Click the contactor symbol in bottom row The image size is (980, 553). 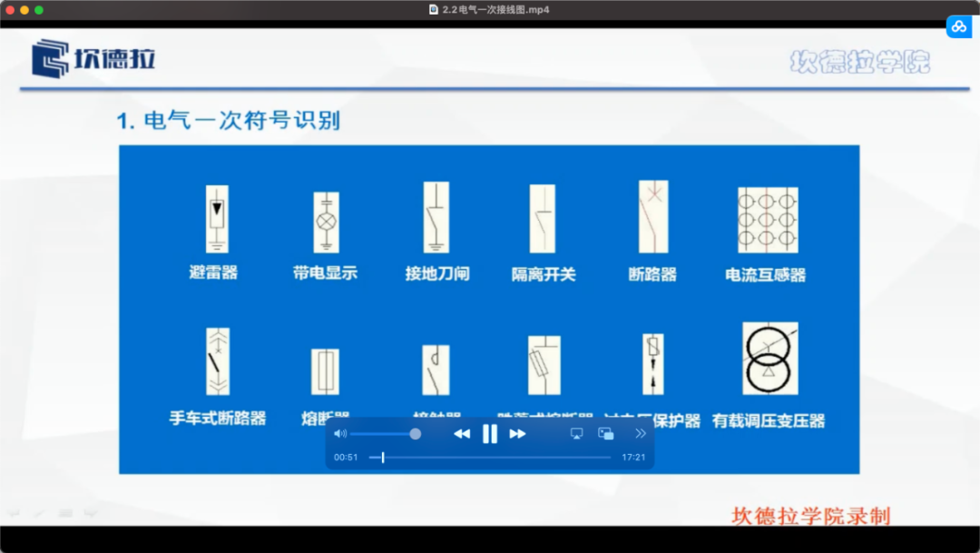pyautogui.click(x=436, y=370)
